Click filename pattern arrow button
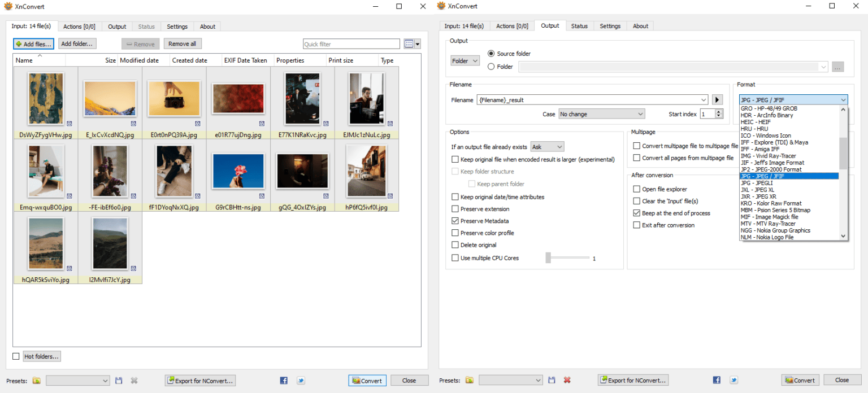 717,100
